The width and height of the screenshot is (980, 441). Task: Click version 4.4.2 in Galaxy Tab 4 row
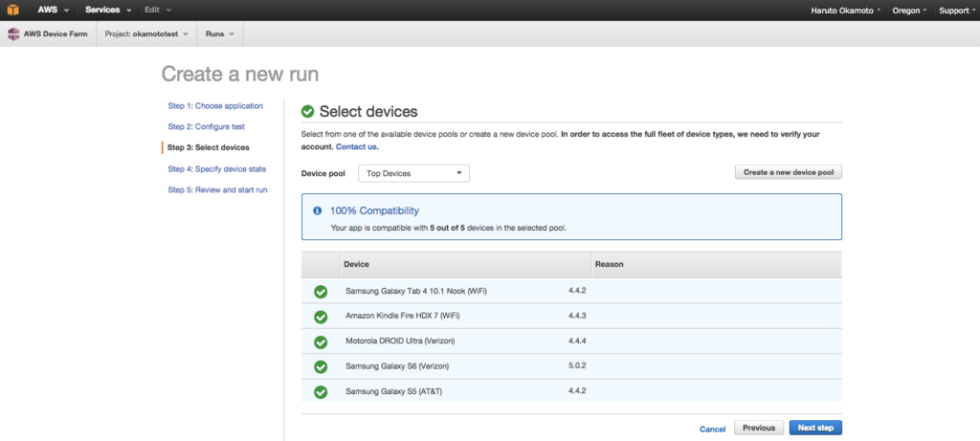coord(577,291)
